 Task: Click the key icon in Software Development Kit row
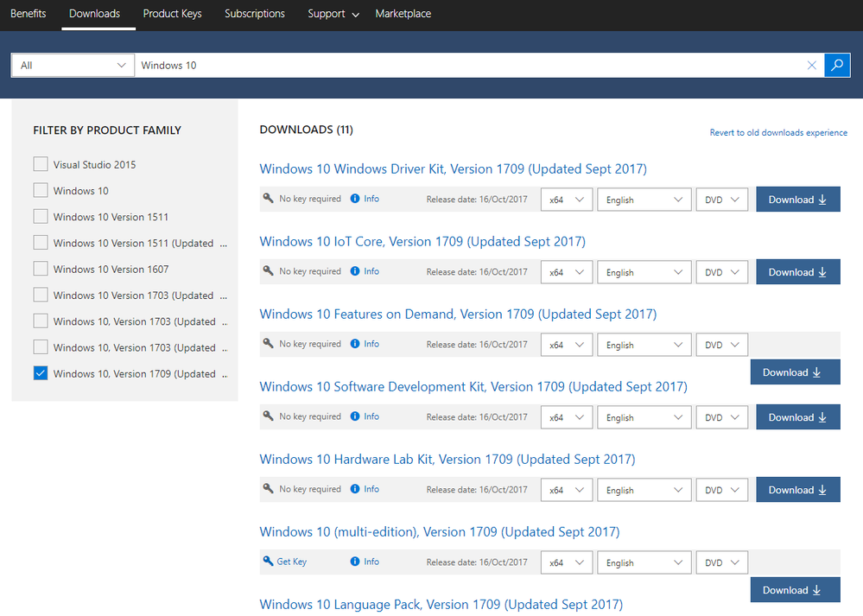pyautogui.click(x=268, y=416)
